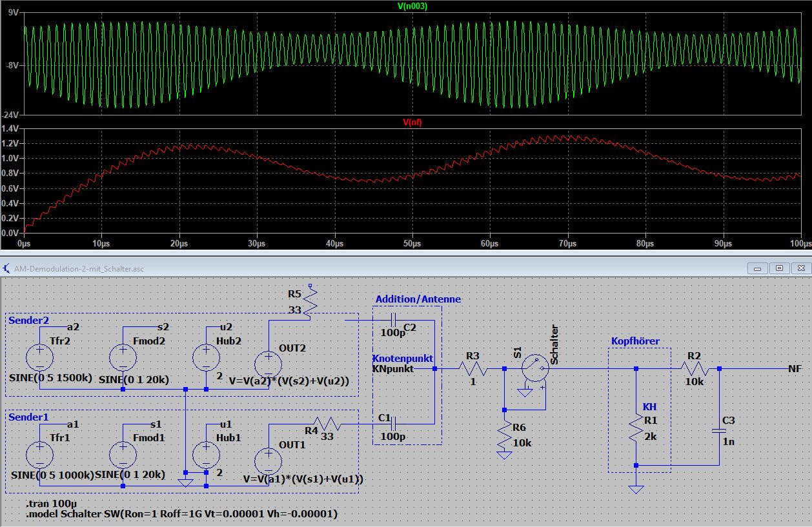812x527 pixels.
Task: Select the S1 switch symbol
Action: click(x=534, y=370)
